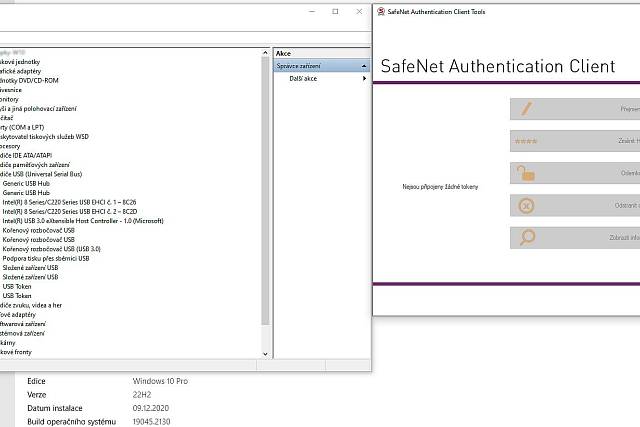Click the device tree vertical scrollbar thumb
Screen dimensions: 640x427
pos(265,191)
